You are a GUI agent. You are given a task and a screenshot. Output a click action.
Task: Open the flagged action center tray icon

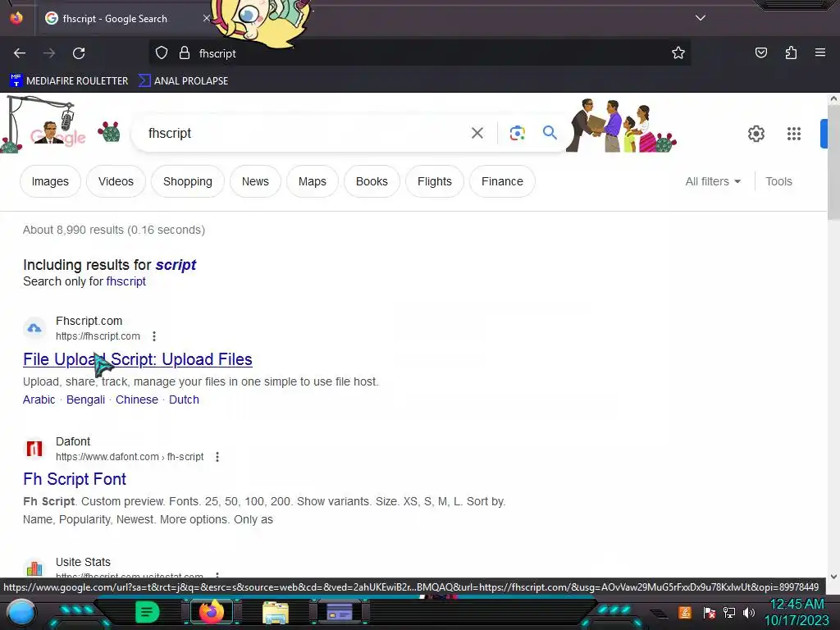tap(709, 612)
